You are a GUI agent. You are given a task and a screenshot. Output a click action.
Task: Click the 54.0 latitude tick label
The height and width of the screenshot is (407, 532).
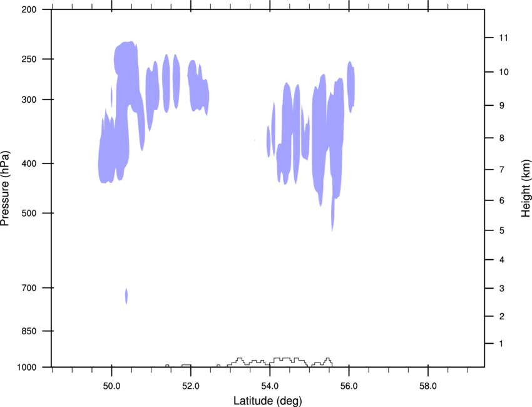[x=270, y=386]
